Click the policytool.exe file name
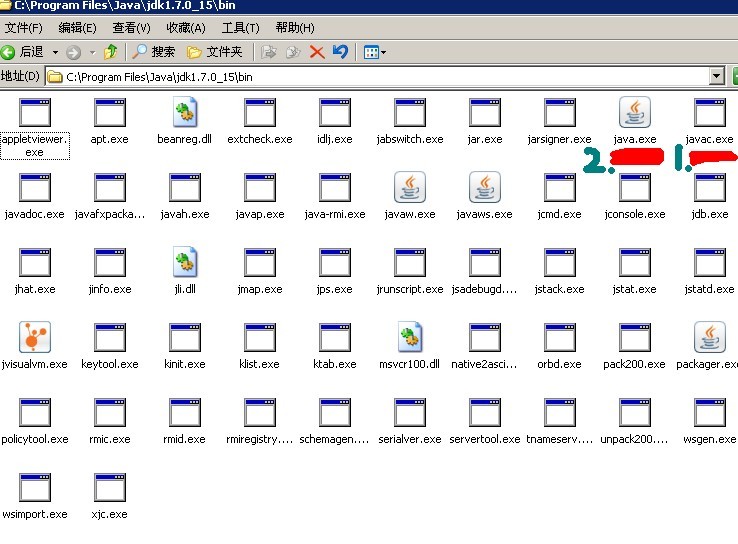The image size is (738, 544). click(x=34, y=439)
